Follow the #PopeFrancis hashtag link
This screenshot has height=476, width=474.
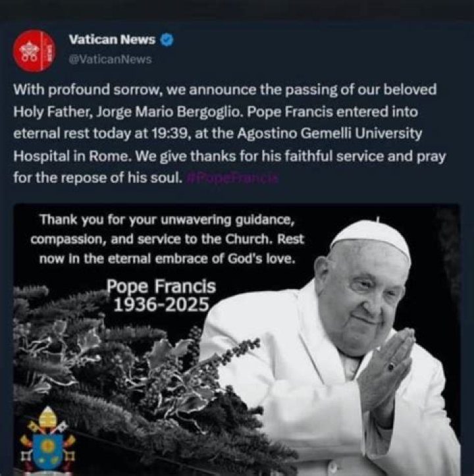pyautogui.click(x=232, y=178)
